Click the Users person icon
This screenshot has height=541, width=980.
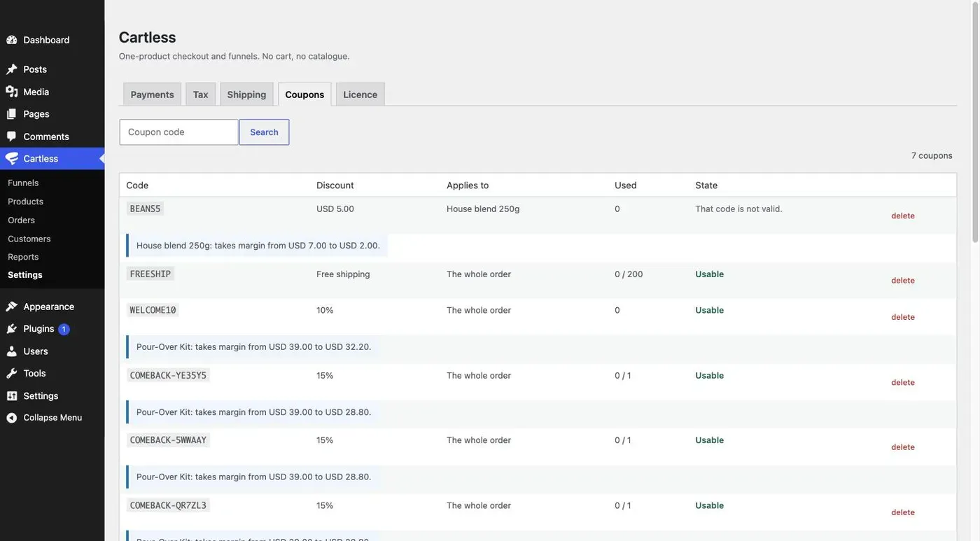[x=12, y=351]
